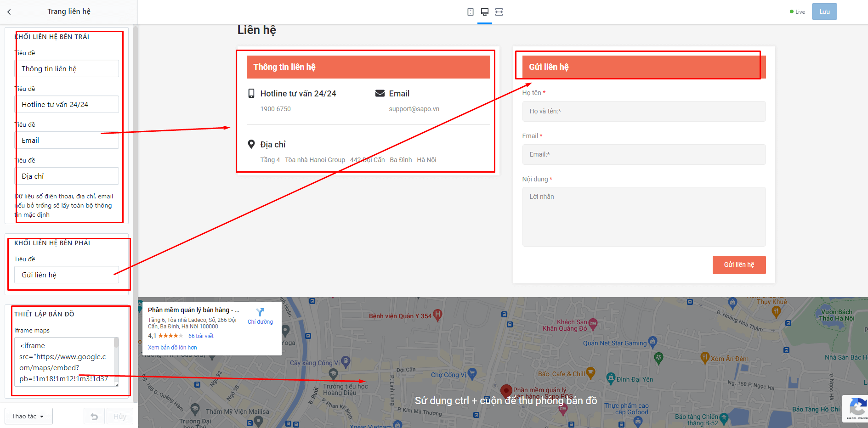Click the red Sapo POS location marker

506,391
